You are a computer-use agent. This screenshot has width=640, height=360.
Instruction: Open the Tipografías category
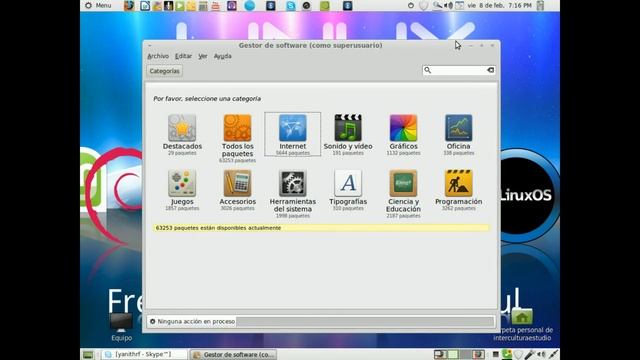(348, 190)
